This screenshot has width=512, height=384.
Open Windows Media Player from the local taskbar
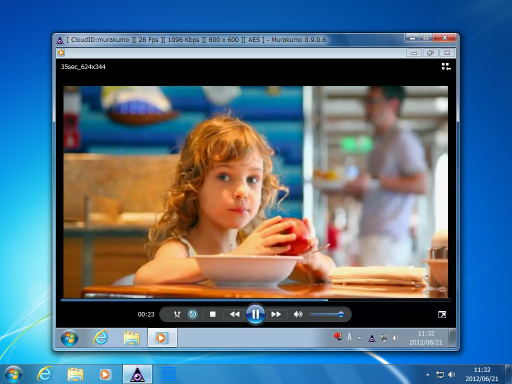pos(105,374)
